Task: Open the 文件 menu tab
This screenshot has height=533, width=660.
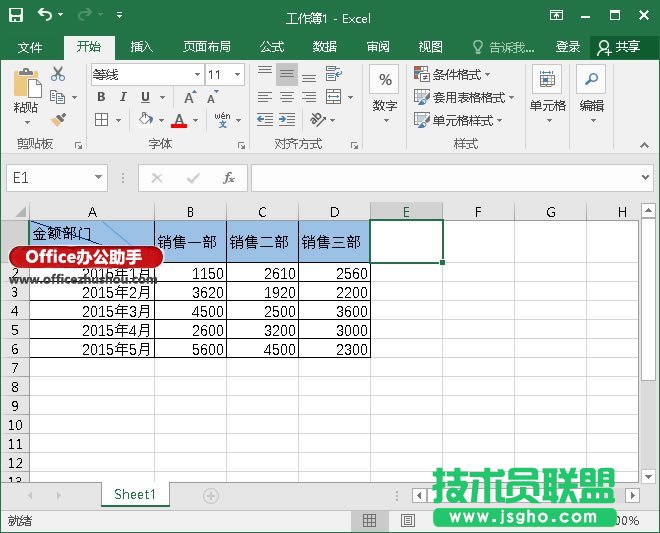Action: [30, 47]
